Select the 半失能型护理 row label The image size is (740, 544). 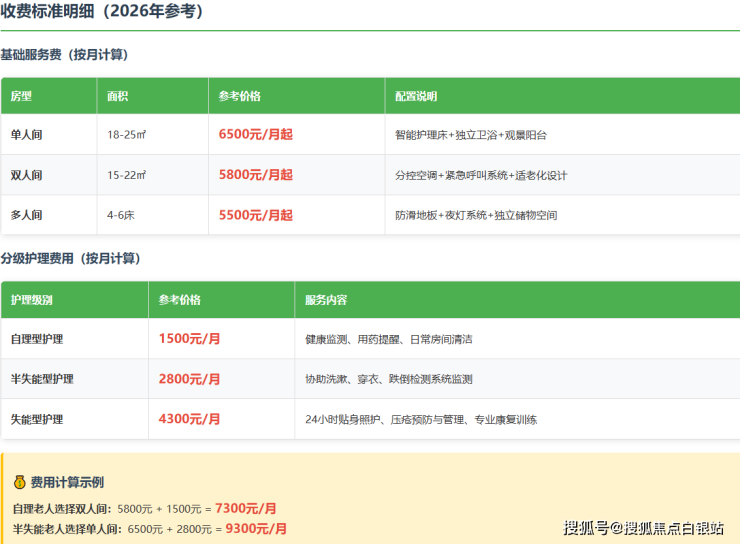pos(42,379)
